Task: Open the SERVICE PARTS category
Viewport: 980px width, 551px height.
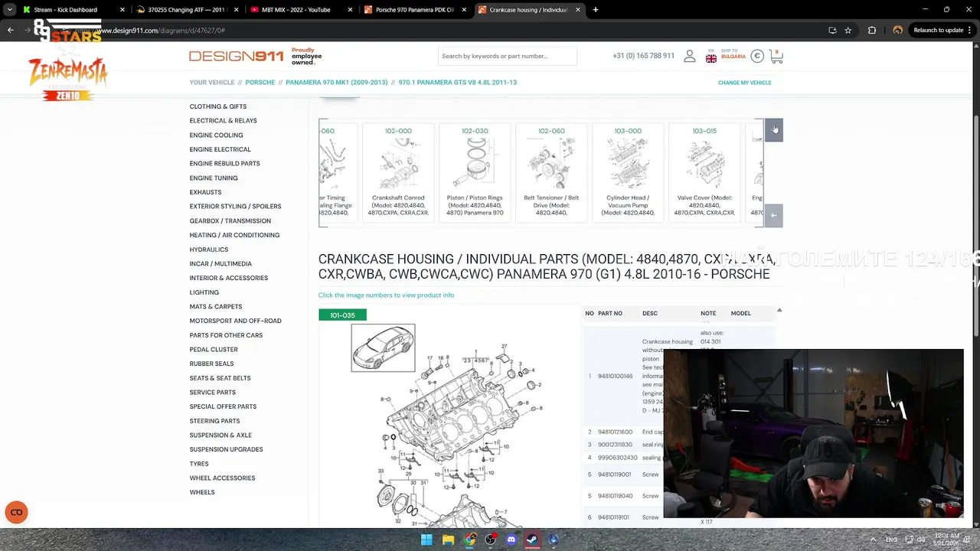Action: (212, 393)
